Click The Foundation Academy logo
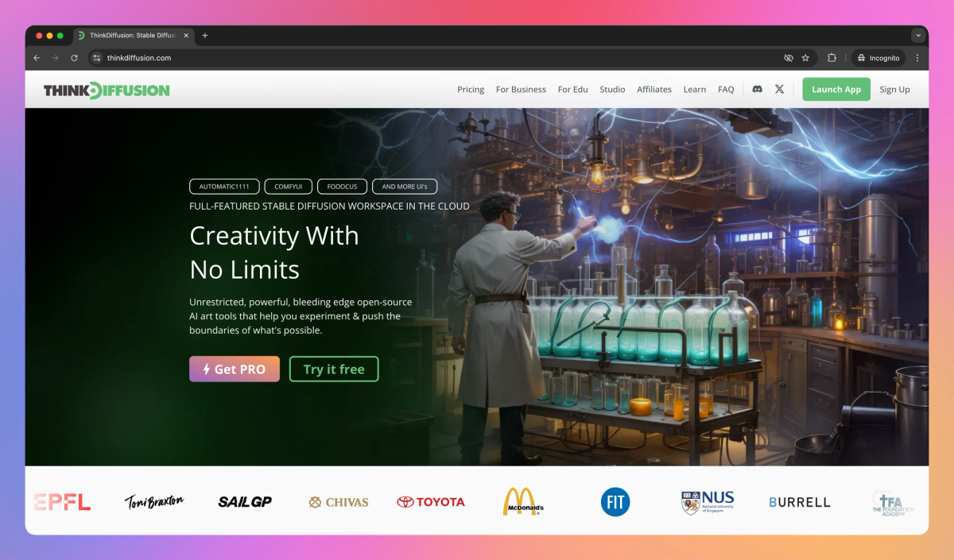 click(893, 502)
